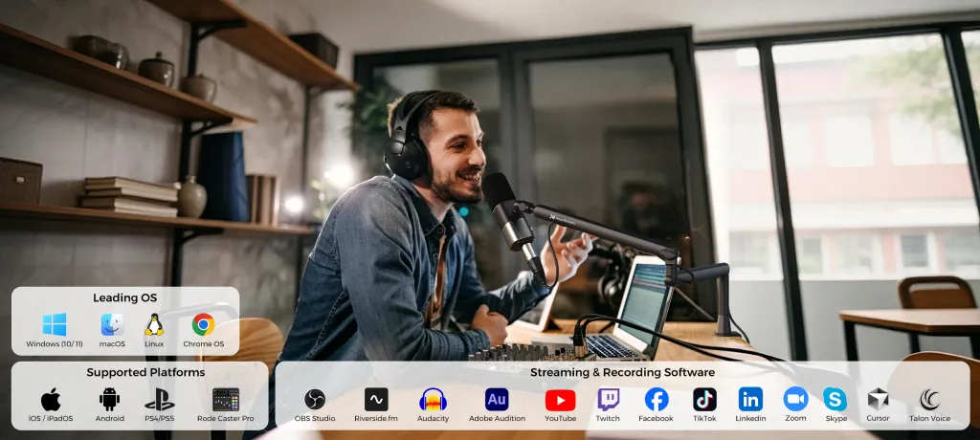
Task: Click the Twitch icon
Action: pyautogui.click(x=608, y=399)
